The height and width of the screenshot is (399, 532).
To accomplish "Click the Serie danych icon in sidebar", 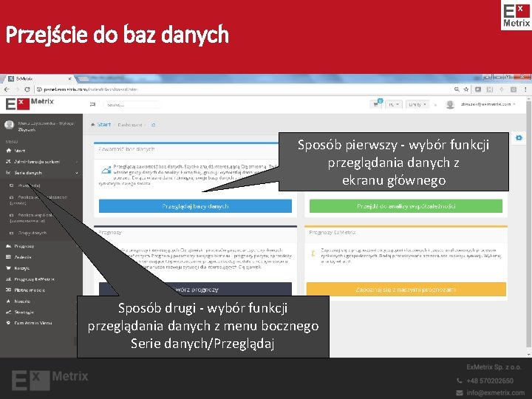I will pos(9,173).
